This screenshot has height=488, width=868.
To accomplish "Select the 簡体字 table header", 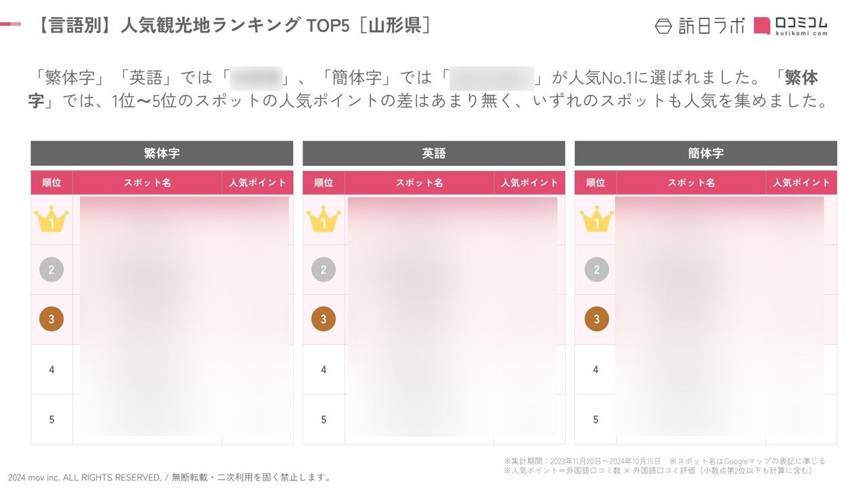I will [x=706, y=153].
